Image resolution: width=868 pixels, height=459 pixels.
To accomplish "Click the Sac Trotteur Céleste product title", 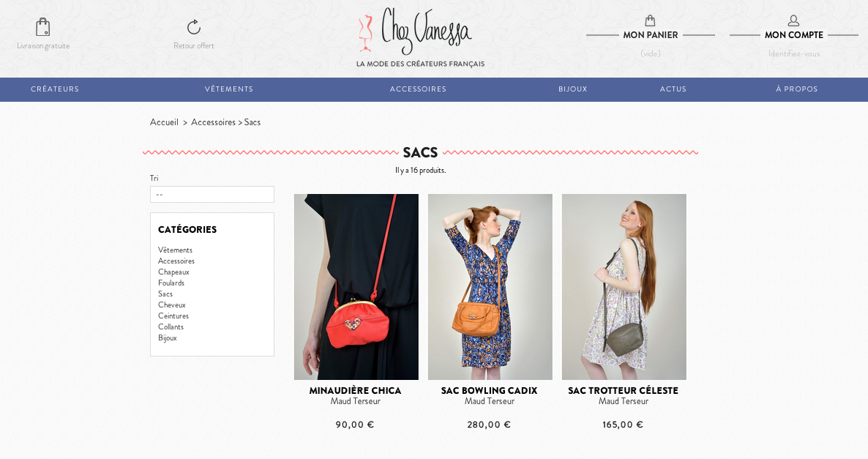I will click(x=624, y=390).
